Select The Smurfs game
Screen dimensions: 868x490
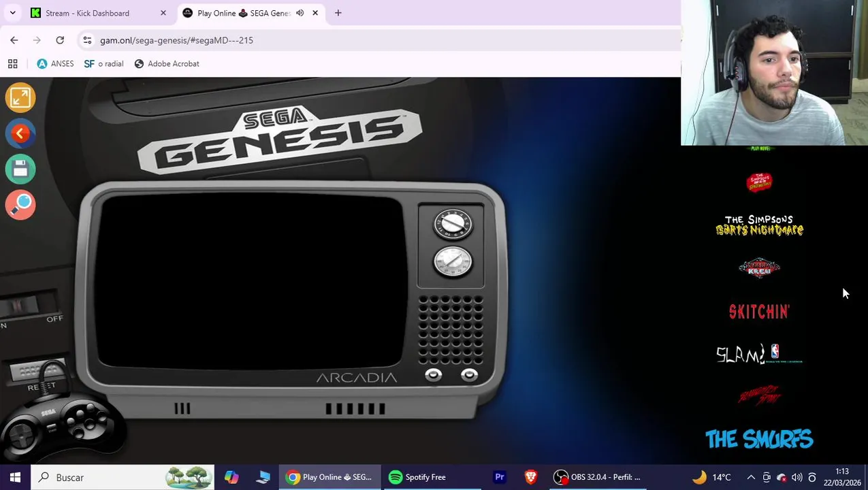click(x=759, y=439)
